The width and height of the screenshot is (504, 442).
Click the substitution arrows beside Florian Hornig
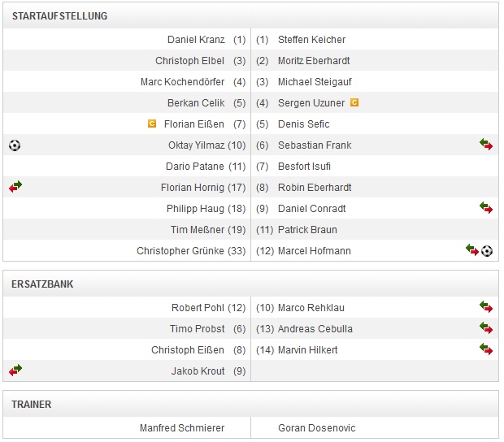click(x=15, y=188)
